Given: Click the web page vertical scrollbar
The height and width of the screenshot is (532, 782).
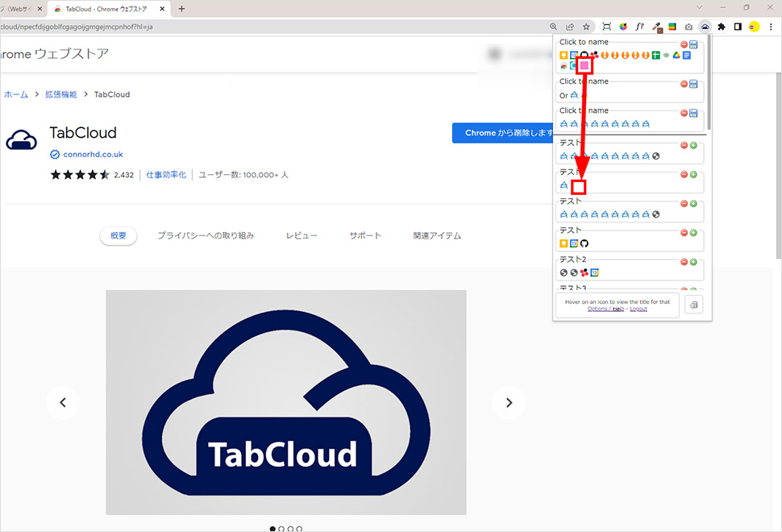Looking at the screenshot, I should click(778, 164).
